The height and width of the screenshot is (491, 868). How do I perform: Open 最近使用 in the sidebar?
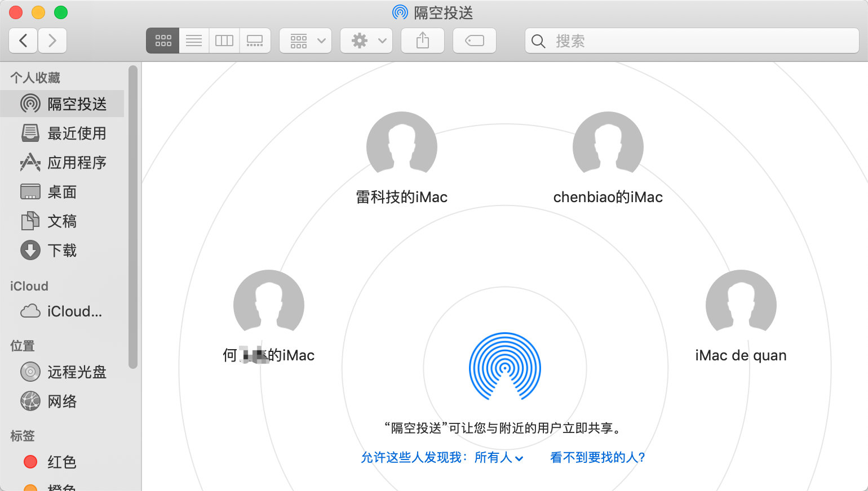coord(62,133)
